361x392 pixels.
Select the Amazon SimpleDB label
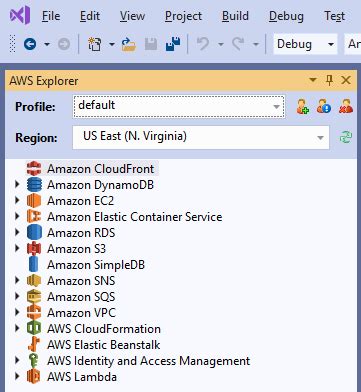pyautogui.click(x=96, y=265)
